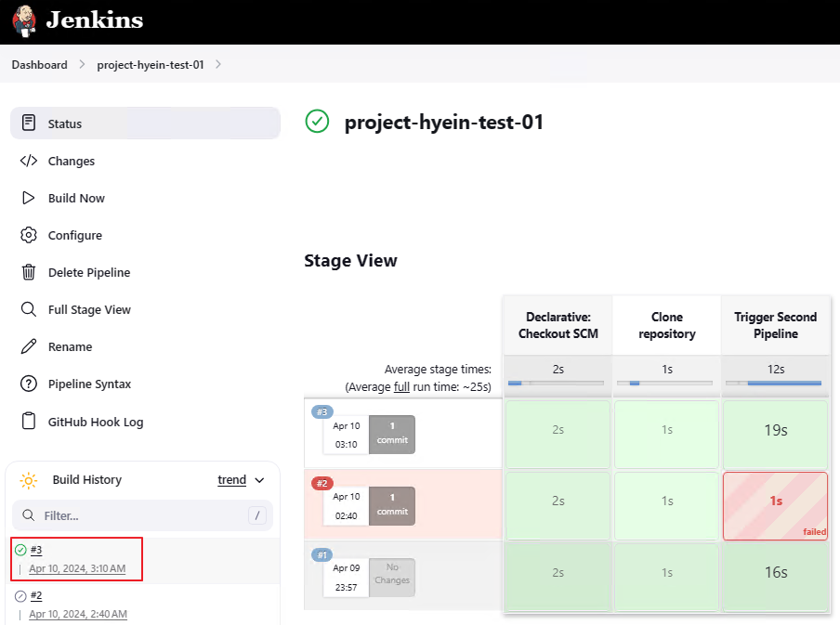Image resolution: width=840 pixels, height=625 pixels.
Task: Click build #2 aborted status icon
Action: 20,595
